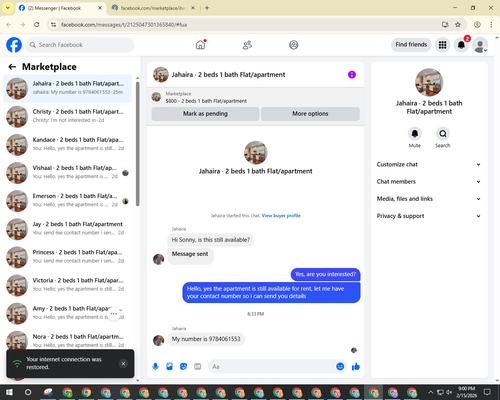Open a new browser tab
Image resolution: width=500 pixels, height=400 pixels.
[x=207, y=8]
